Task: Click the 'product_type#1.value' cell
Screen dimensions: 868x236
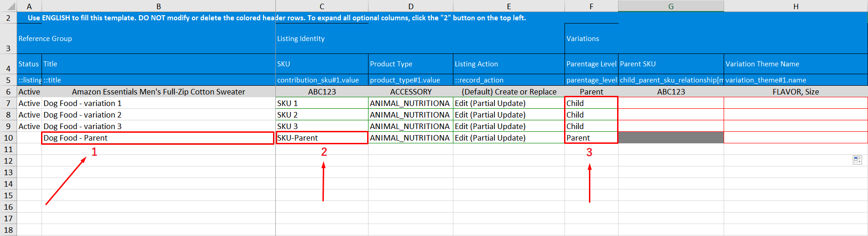Action: tap(410, 80)
